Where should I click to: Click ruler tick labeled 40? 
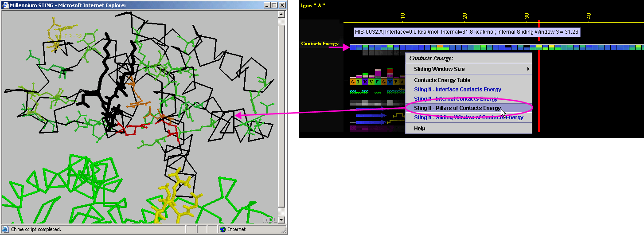pos(589,15)
